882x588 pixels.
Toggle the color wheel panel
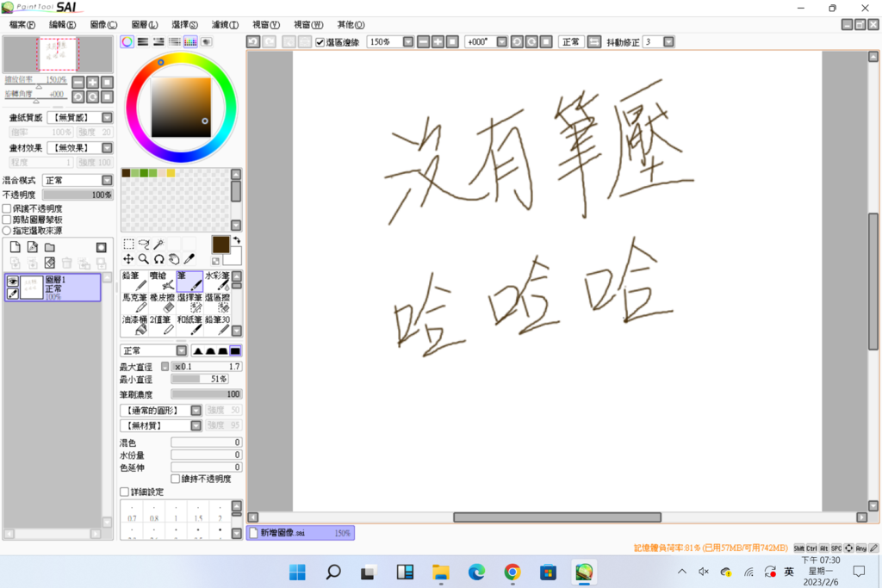click(127, 41)
